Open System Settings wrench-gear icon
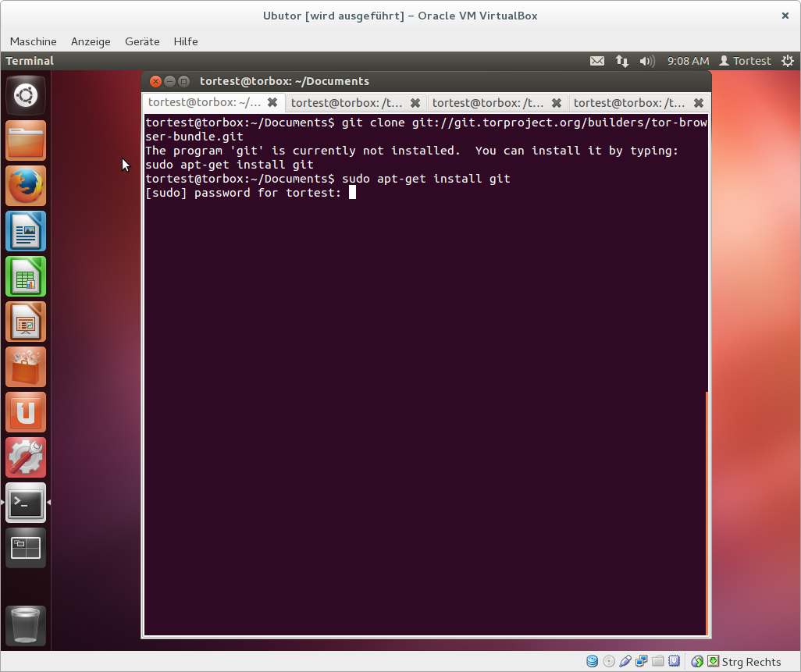This screenshot has height=672, width=801. (x=26, y=457)
